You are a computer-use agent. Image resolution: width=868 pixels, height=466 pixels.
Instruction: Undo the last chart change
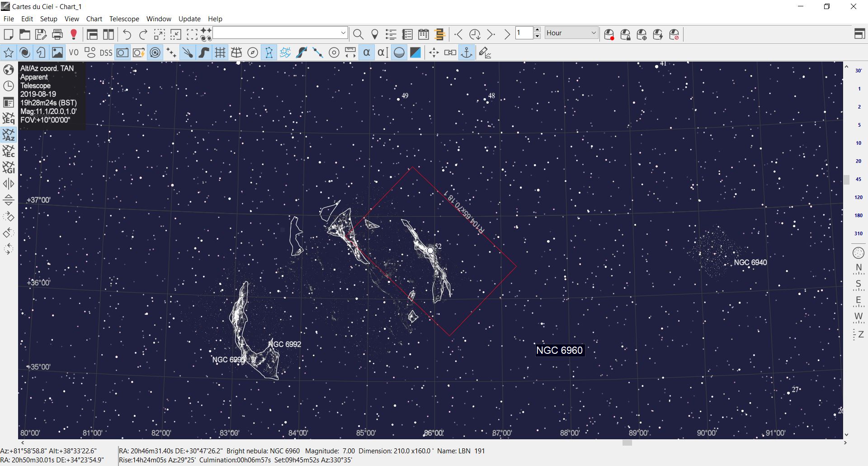pos(127,34)
